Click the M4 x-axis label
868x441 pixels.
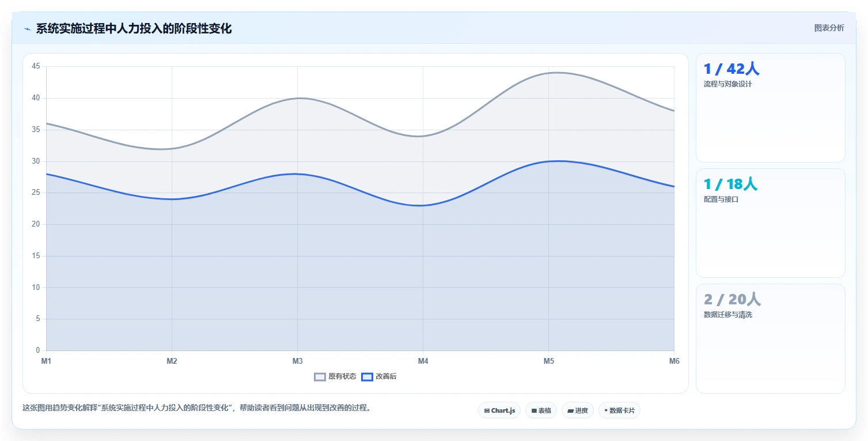pyautogui.click(x=423, y=361)
